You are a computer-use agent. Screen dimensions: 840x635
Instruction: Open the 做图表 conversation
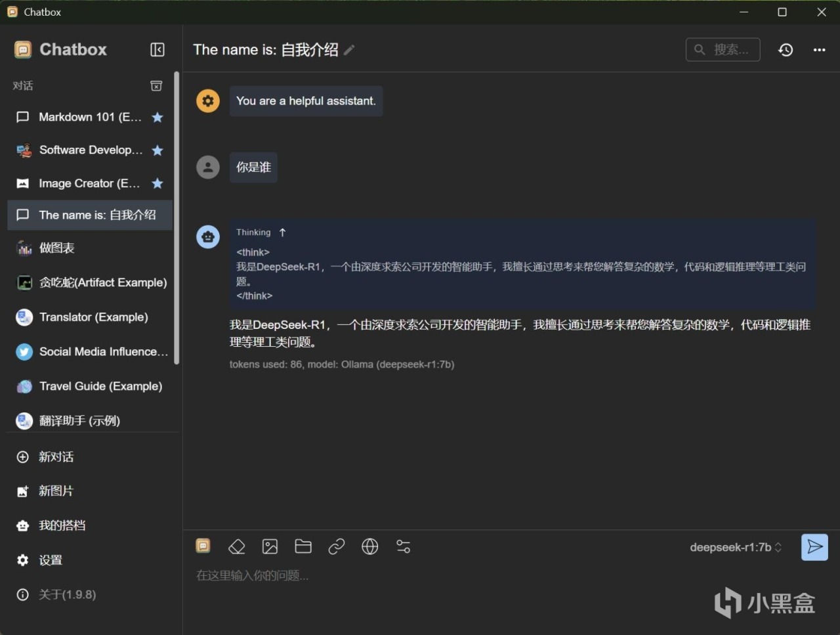[90, 248]
